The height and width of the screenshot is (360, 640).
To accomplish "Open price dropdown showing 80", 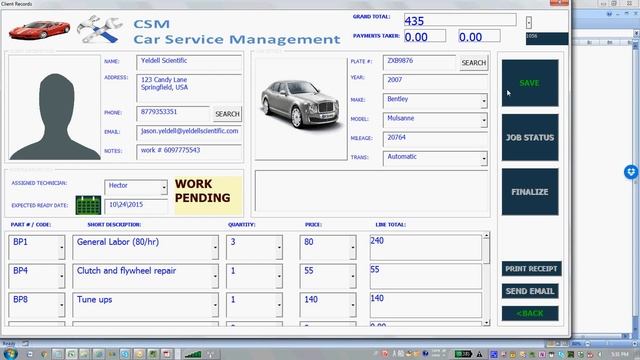I will point(353,247).
